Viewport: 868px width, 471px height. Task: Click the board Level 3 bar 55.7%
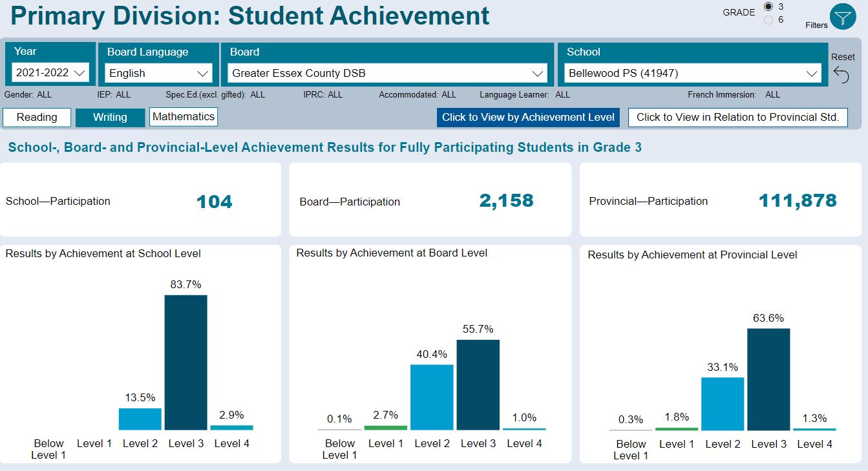tap(478, 385)
